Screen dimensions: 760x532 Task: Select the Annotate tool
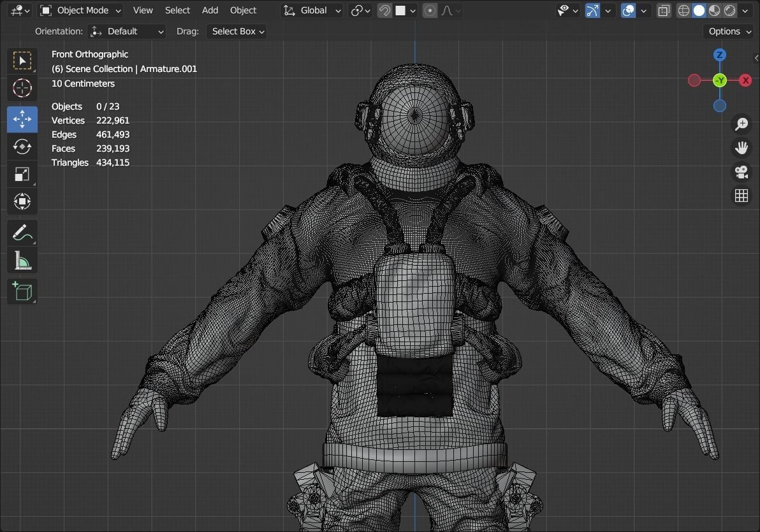coord(22,233)
